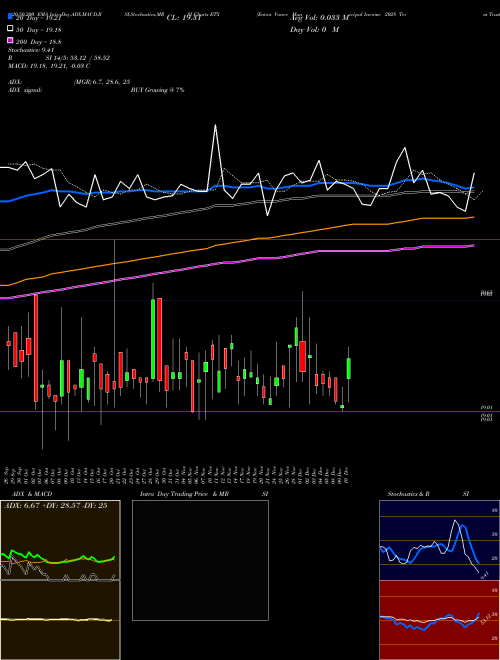The image size is (500, 660).
Task: Click the white 50 Day legend swatch
Action: [11, 28]
